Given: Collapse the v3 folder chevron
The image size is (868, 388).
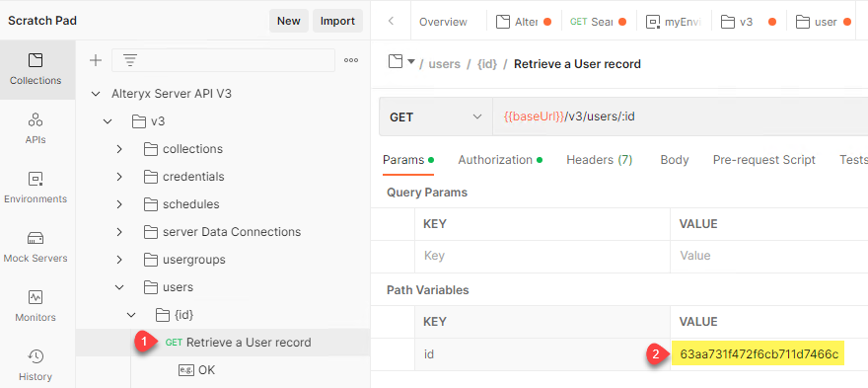Looking at the screenshot, I should [108, 121].
